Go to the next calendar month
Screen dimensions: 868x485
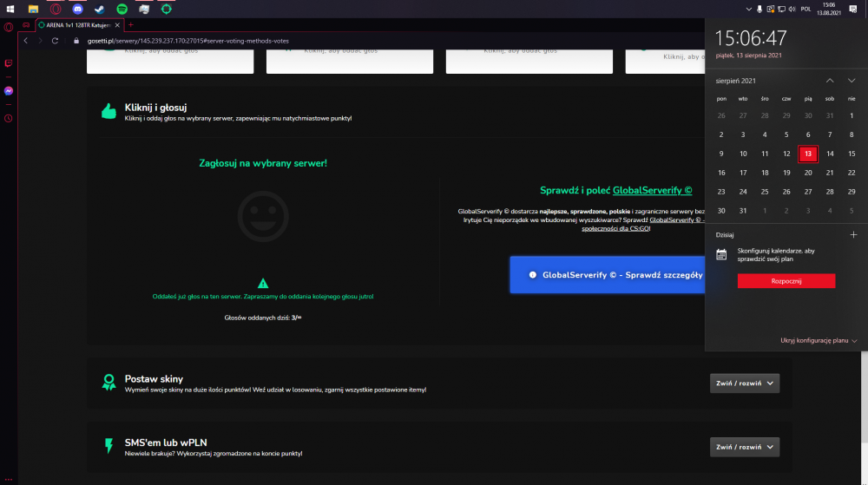coord(852,81)
